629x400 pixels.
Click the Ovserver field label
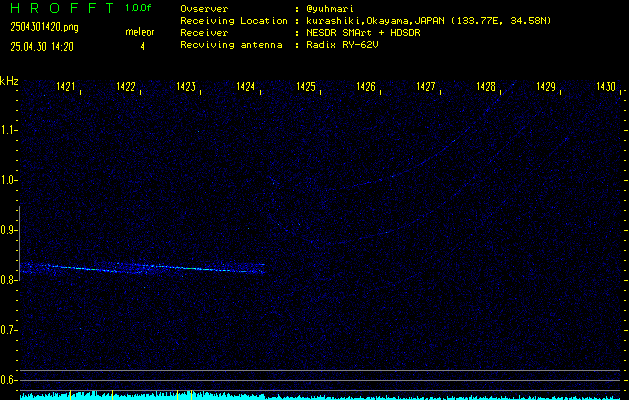pos(204,9)
